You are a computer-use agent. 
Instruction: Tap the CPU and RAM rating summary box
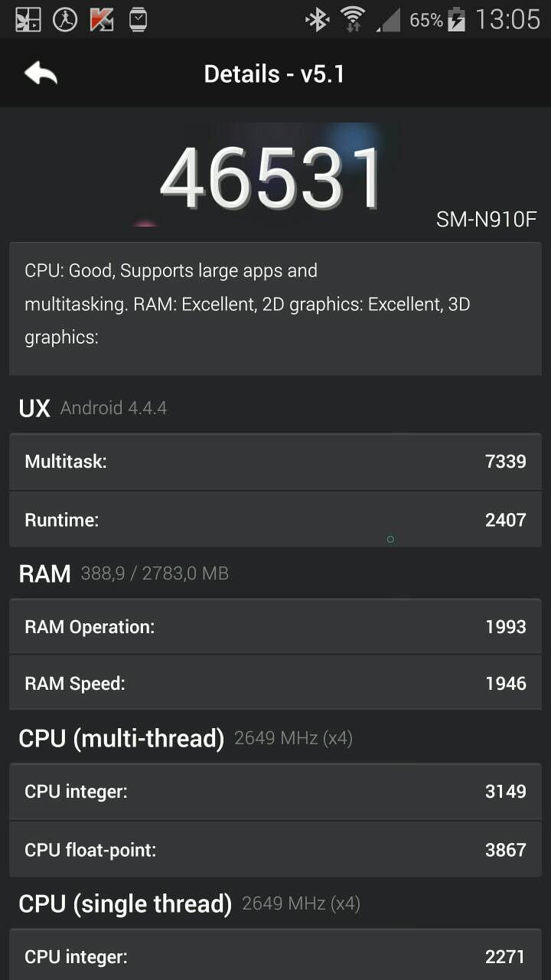(x=275, y=309)
